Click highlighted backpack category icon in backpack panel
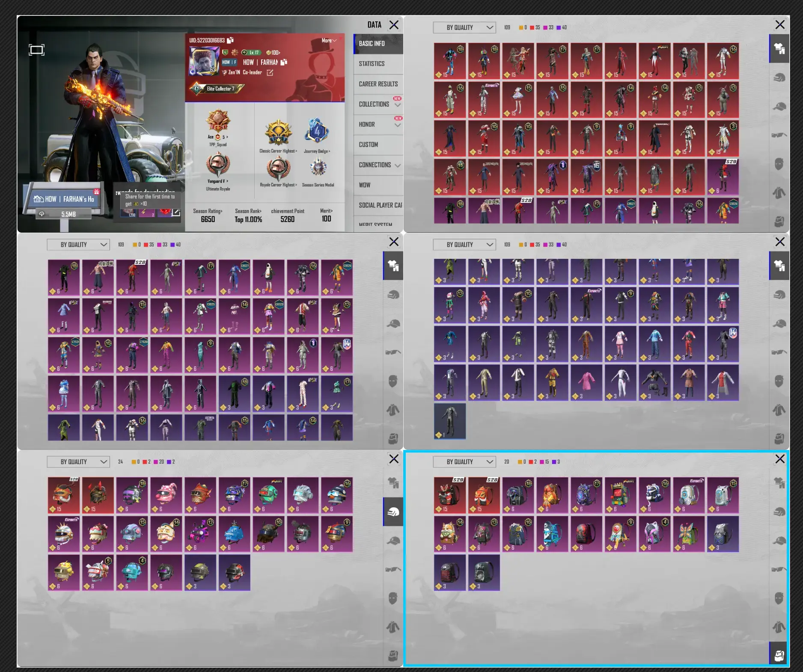The width and height of the screenshot is (803, 672). (779, 655)
